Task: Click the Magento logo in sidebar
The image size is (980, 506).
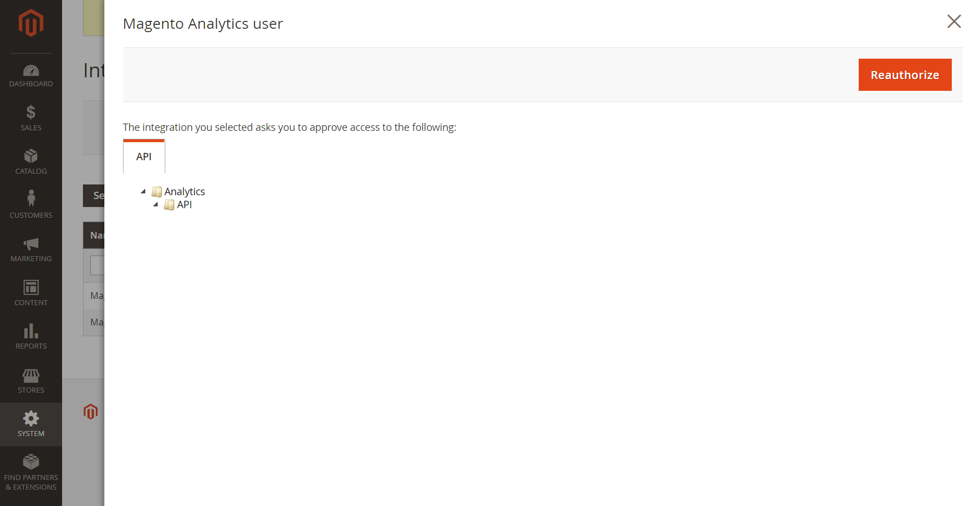Action: point(31,23)
